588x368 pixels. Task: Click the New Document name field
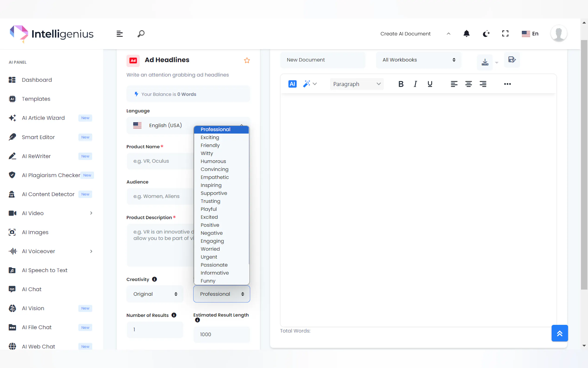[322, 60]
